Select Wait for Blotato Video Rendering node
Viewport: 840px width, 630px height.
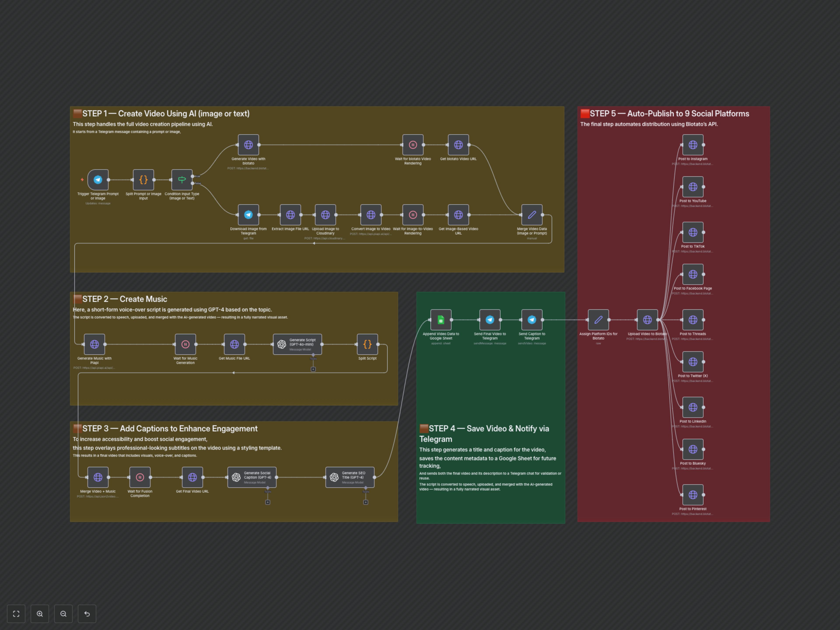pyautogui.click(x=413, y=145)
